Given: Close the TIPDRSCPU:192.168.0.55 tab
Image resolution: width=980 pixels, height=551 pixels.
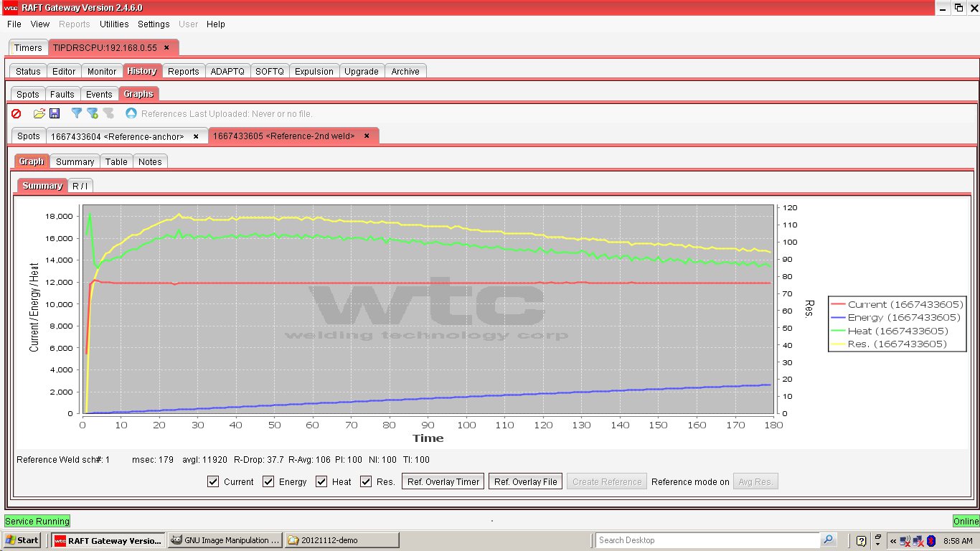Looking at the screenshot, I should pyautogui.click(x=166, y=47).
